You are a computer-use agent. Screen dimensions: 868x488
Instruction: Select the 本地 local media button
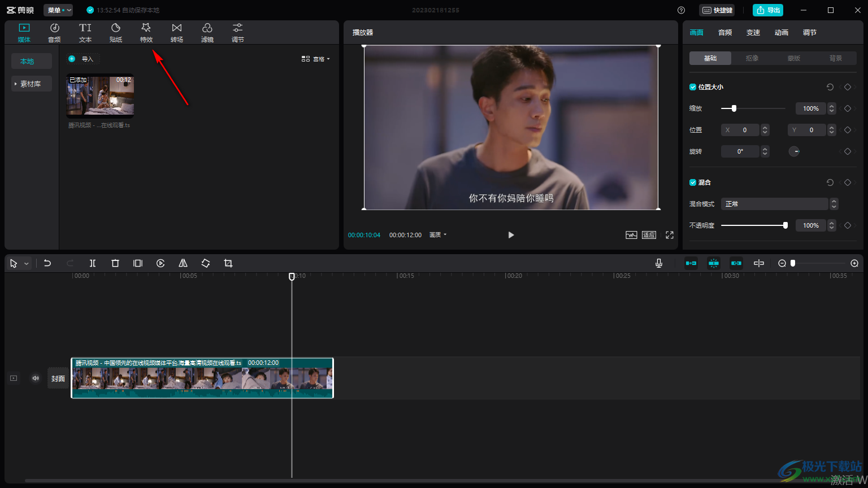(32, 61)
